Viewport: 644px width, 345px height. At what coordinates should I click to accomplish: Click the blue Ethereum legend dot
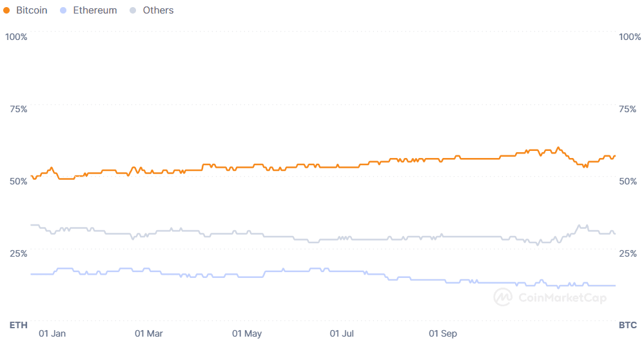click(x=63, y=10)
